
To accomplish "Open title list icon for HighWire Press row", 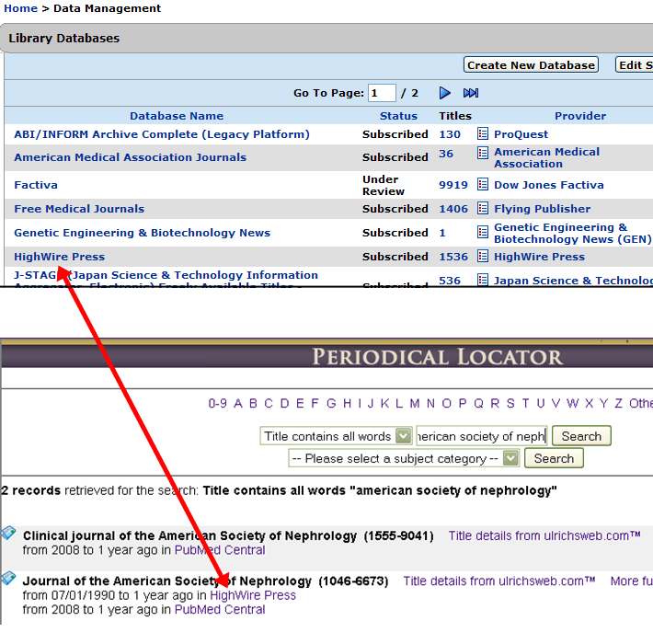I will point(482,256).
